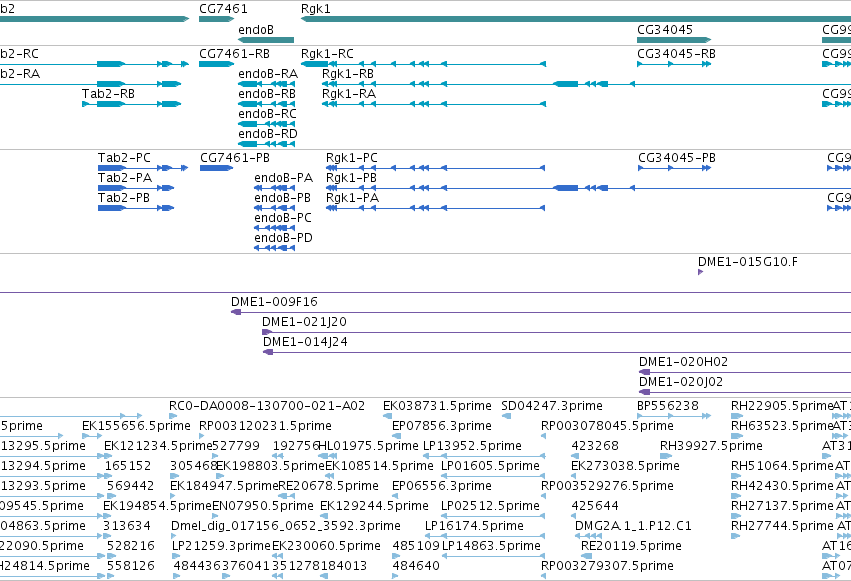851x581 pixels.
Task: Click EST 423268
Action: (595, 446)
